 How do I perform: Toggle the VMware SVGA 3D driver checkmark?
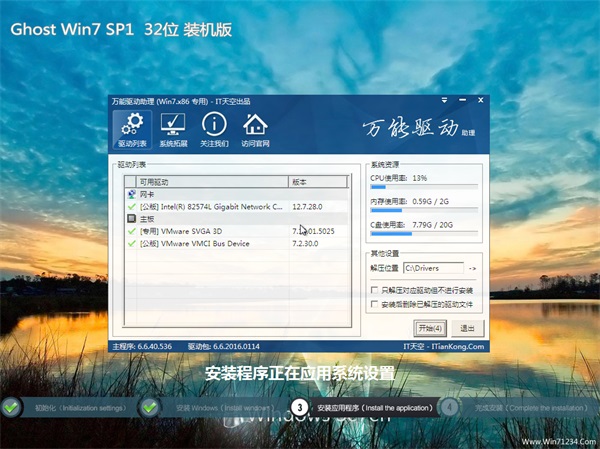131,230
